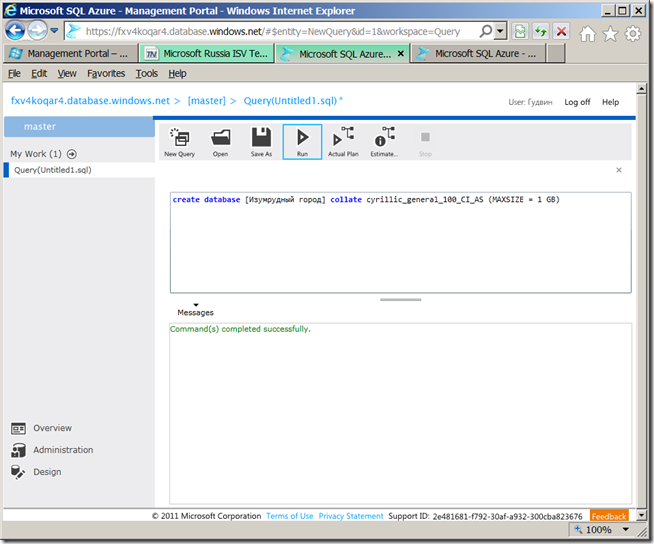Image resolution: width=654 pixels, height=544 pixels.
Task: Open the Favorites menu
Action: (x=106, y=73)
